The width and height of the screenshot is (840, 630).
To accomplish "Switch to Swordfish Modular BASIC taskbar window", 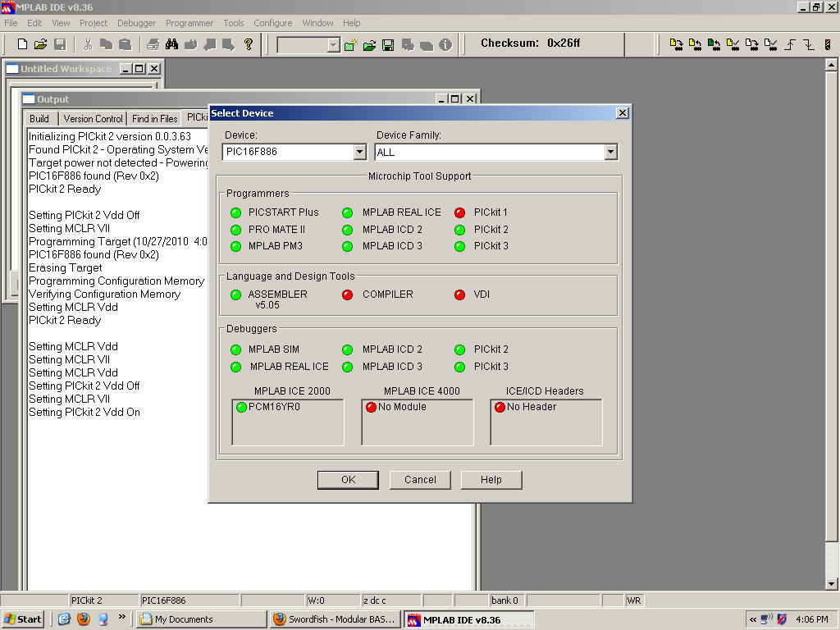I will coord(335,619).
